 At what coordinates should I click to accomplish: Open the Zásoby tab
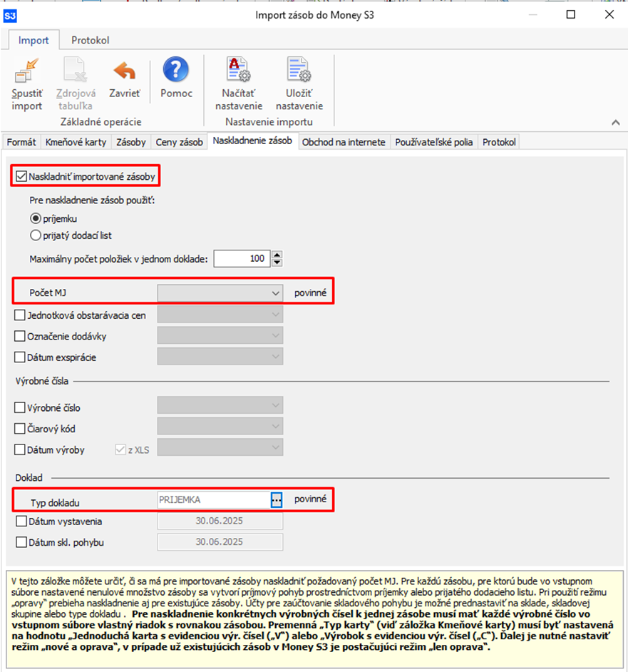pos(131,142)
